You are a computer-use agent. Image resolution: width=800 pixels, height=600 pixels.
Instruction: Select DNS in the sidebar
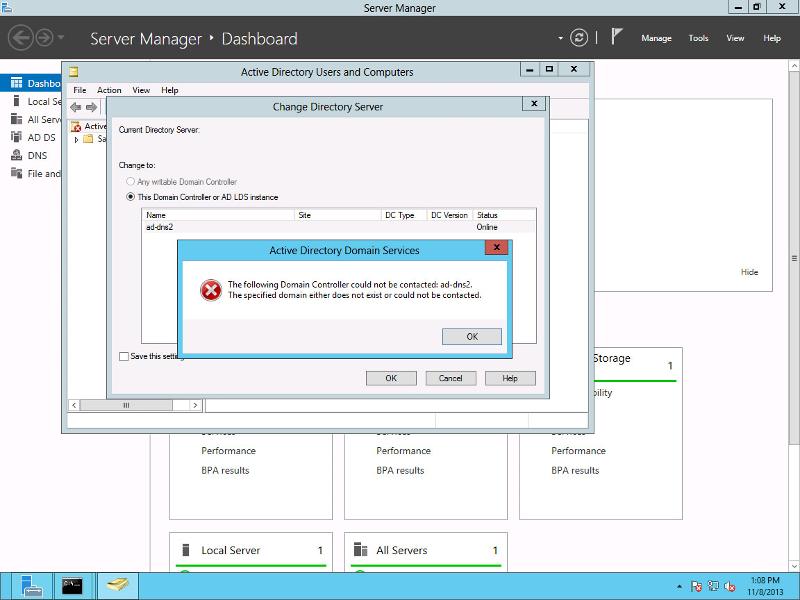[31, 156]
